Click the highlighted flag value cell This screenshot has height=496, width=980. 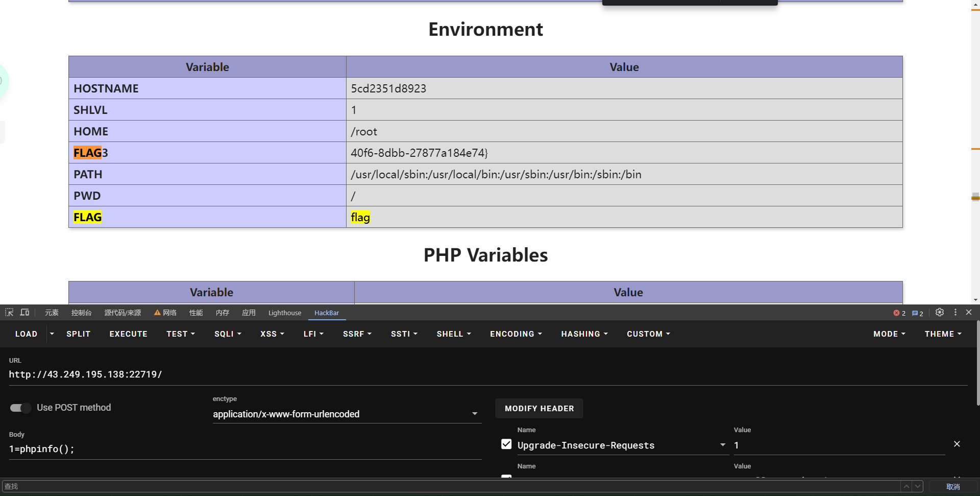click(x=624, y=217)
